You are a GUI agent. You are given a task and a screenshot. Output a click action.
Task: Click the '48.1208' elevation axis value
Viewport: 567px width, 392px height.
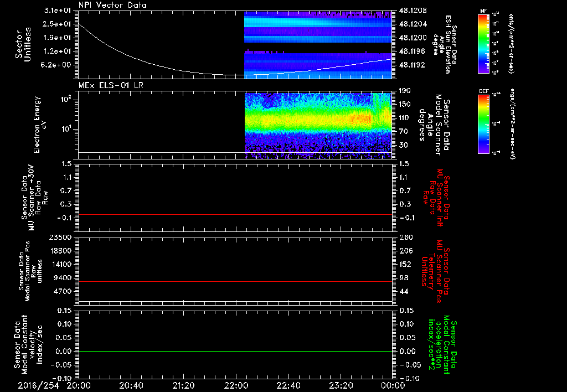[413, 11]
